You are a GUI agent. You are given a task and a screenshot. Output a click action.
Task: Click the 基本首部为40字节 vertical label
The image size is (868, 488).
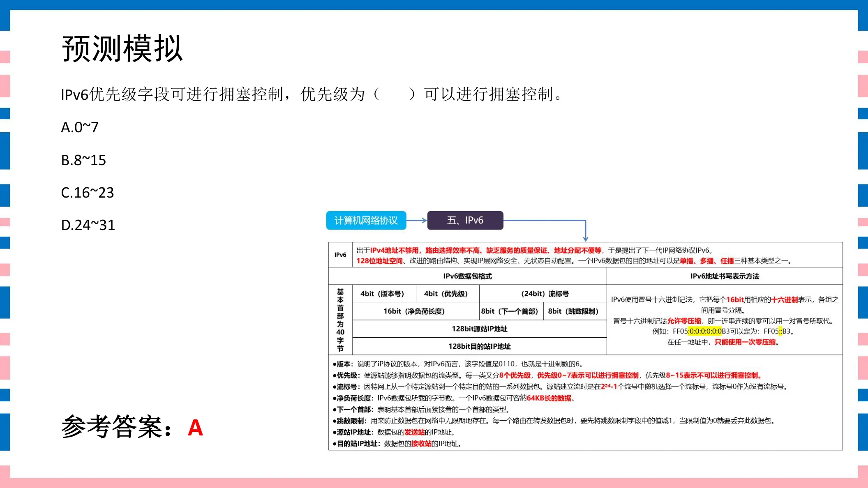coord(340,320)
